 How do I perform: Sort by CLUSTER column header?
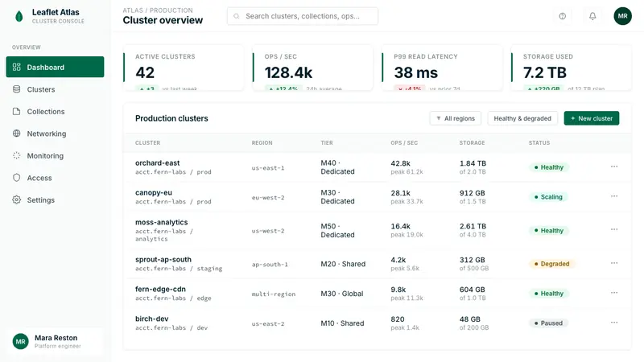147,143
